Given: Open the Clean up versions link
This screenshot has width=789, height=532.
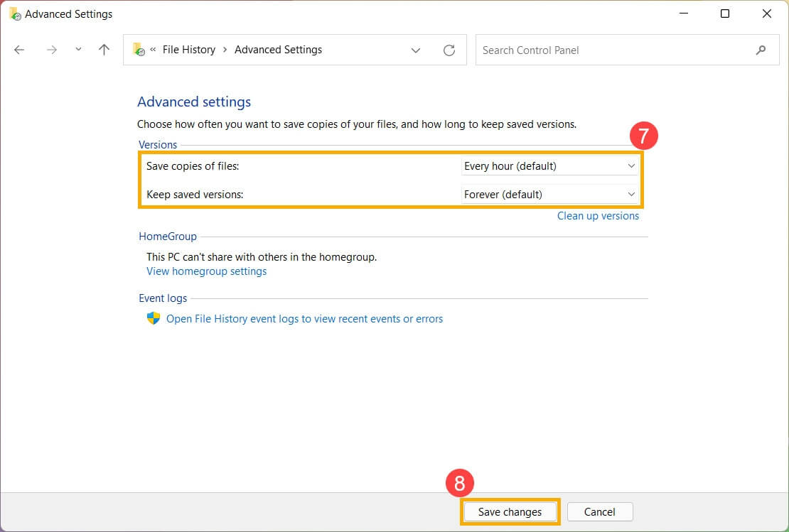Looking at the screenshot, I should (598, 216).
